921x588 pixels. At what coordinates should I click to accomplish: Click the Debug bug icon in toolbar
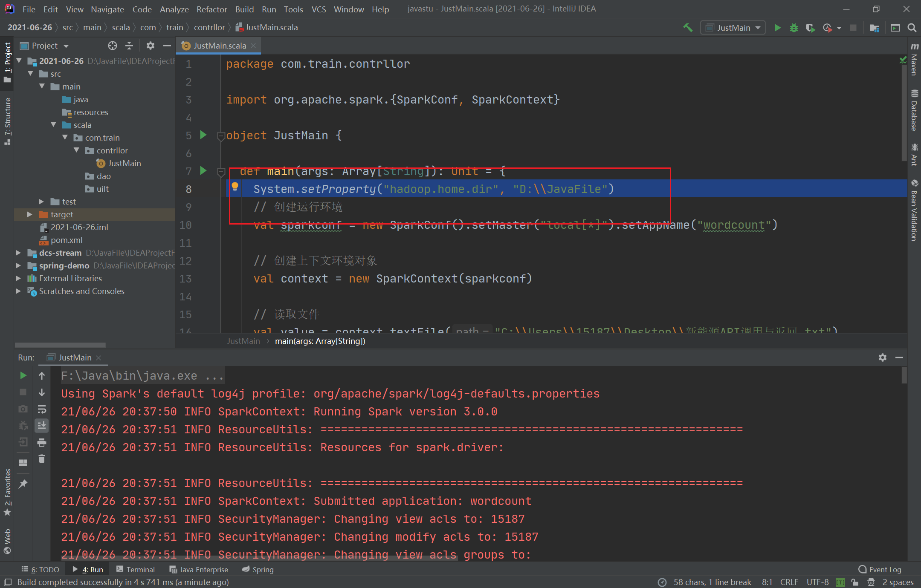794,28
